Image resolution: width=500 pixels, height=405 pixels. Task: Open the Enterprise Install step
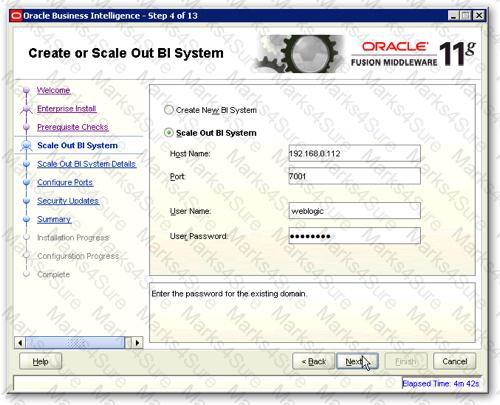pos(67,109)
